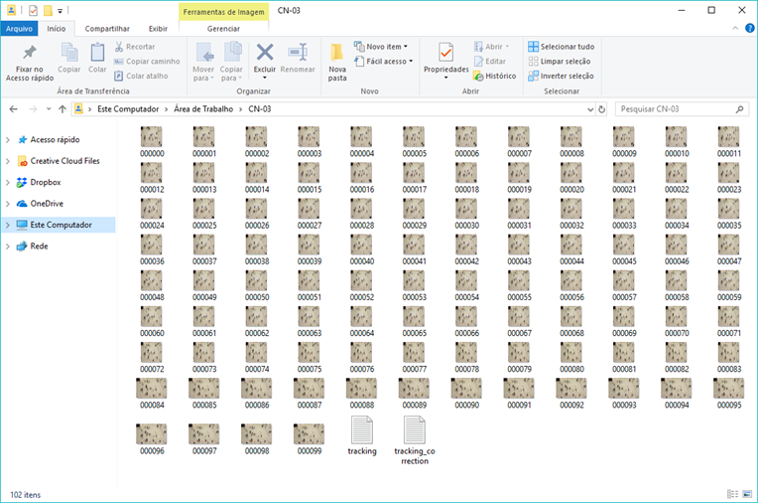Image resolution: width=758 pixels, height=503 pixels.
Task: Open the Arquivo menu
Action: [19, 29]
